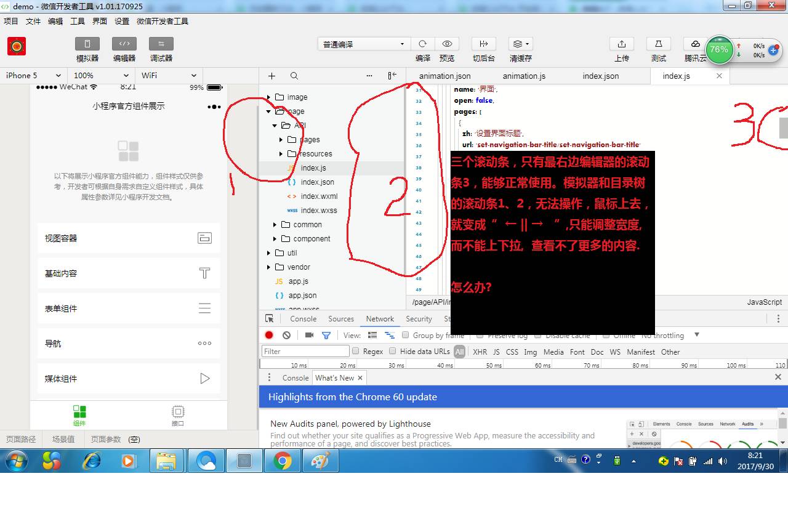
Task: Switch to the 组件 tab in simulator
Action: coord(79,416)
